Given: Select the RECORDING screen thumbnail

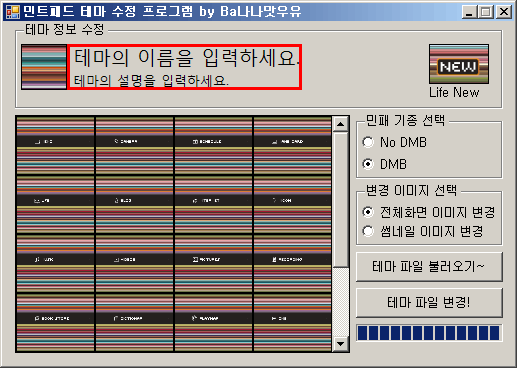Looking at the screenshot, I should click(292, 263).
